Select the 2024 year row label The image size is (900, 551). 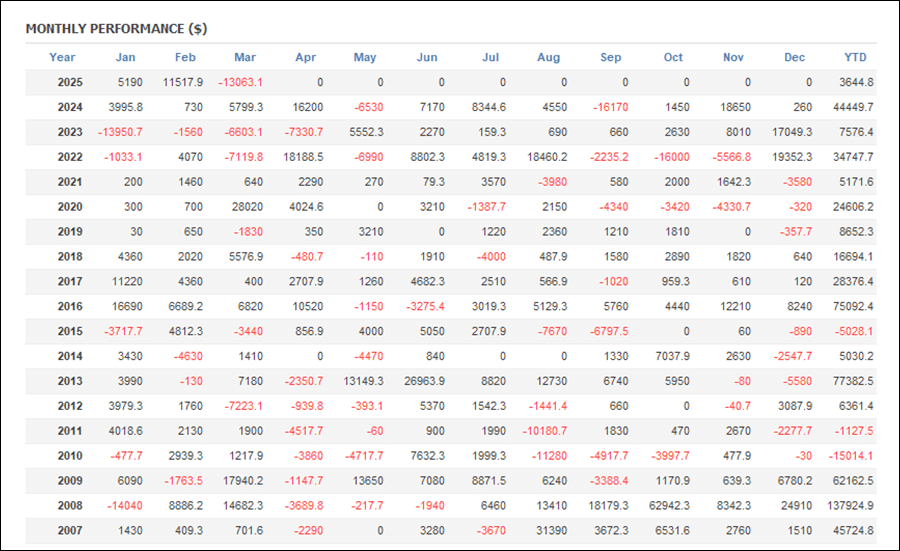70,107
